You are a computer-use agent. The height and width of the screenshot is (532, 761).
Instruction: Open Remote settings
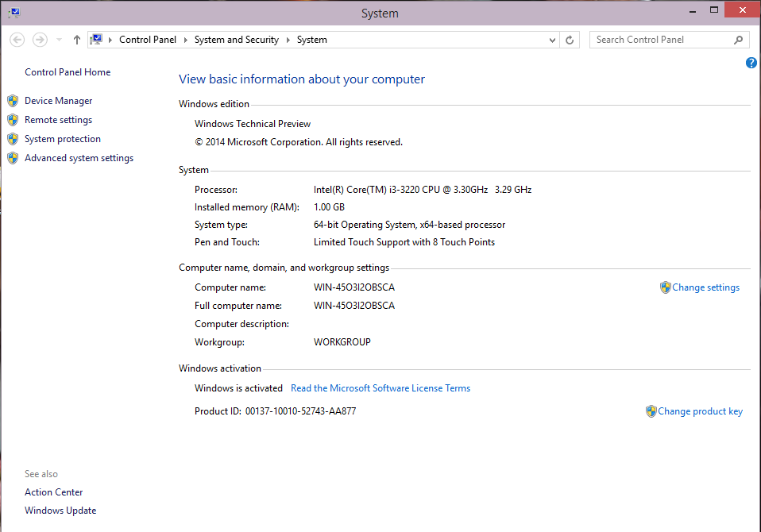pos(58,120)
